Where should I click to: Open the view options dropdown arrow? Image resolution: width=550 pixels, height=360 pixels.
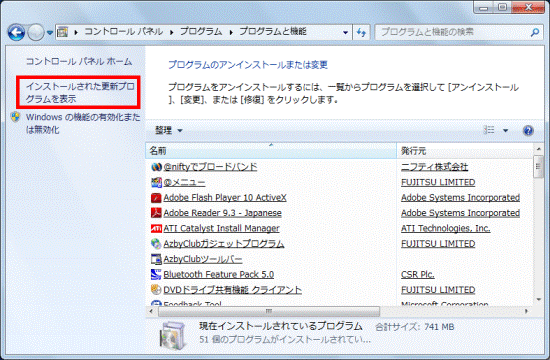click(505, 131)
